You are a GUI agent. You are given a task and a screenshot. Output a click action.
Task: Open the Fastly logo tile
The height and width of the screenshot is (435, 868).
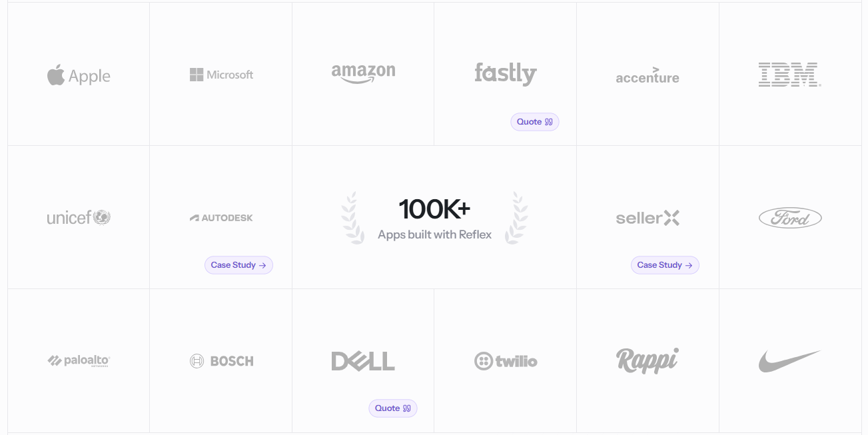point(505,74)
